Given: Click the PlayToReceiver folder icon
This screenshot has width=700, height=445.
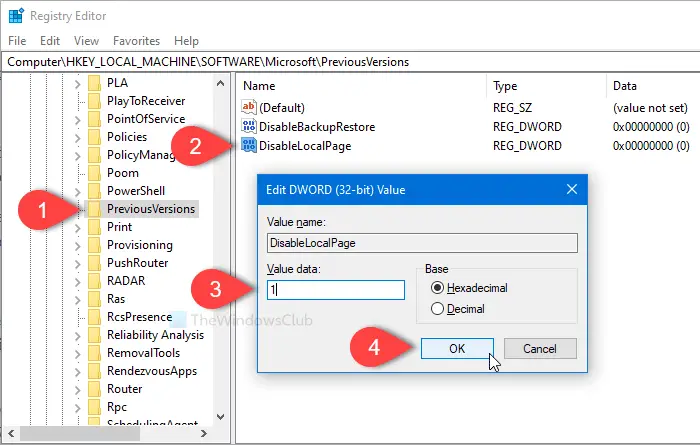Looking at the screenshot, I should click(x=94, y=101).
